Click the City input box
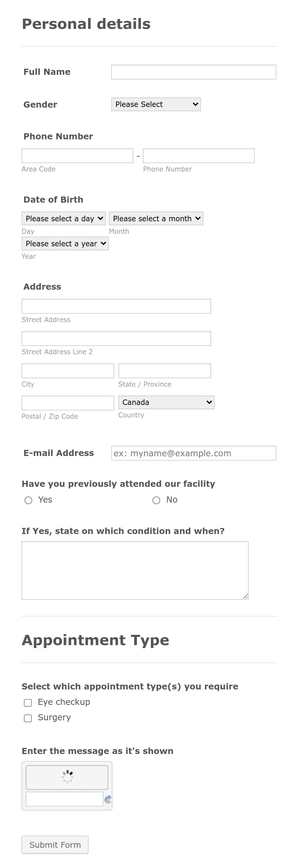Image resolution: width=299 pixels, height=868 pixels. coord(68,370)
